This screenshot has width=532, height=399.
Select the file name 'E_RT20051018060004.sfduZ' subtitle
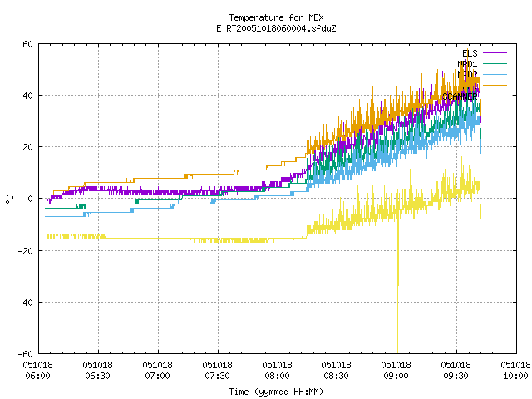pyautogui.click(x=276, y=28)
